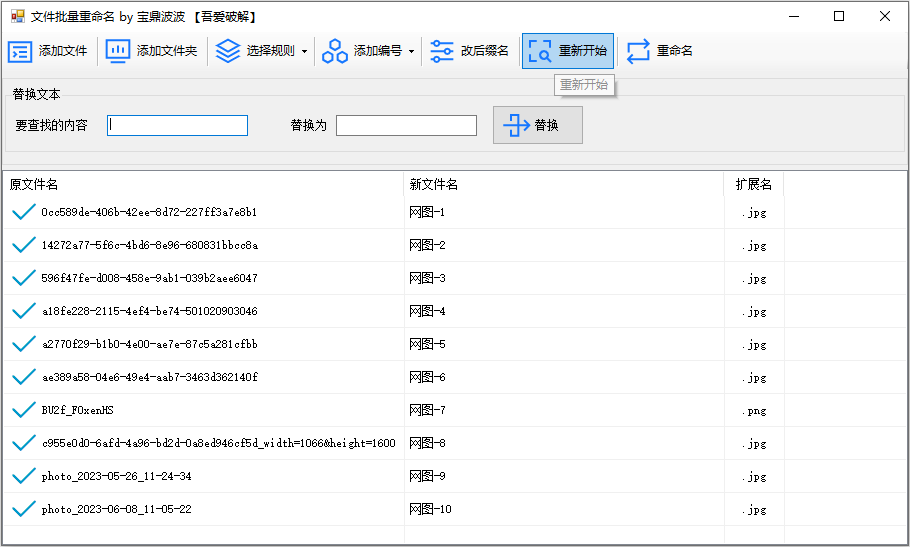Toggle checkmark for file BU2f_F0xenHS
910x547 pixels.
coord(24,410)
